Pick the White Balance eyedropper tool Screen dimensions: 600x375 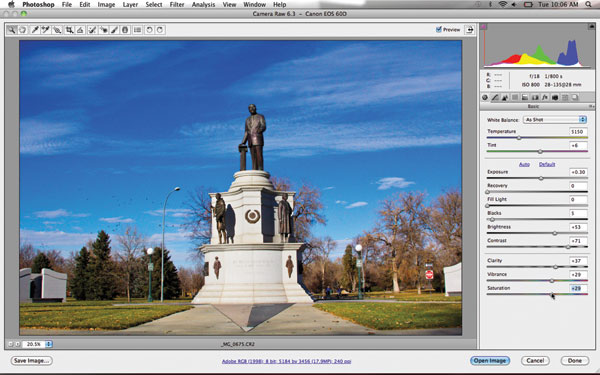(x=35, y=30)
